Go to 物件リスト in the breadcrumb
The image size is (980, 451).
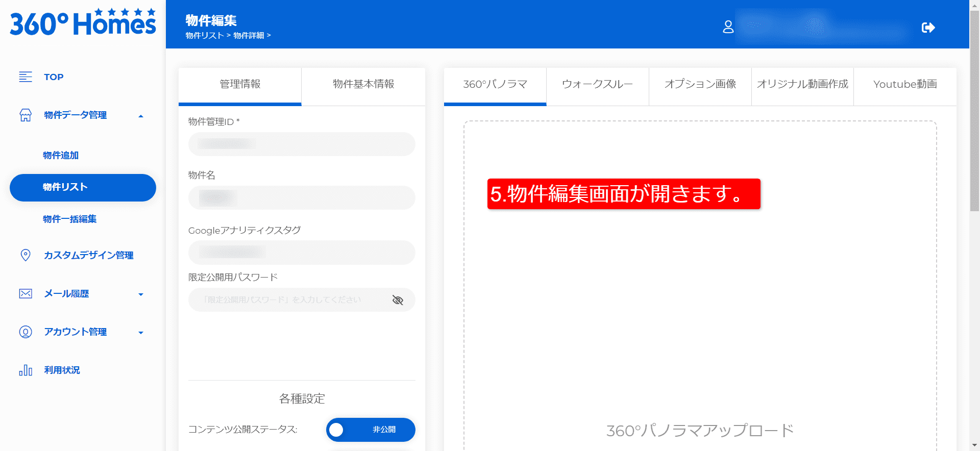tap(205, 36)
